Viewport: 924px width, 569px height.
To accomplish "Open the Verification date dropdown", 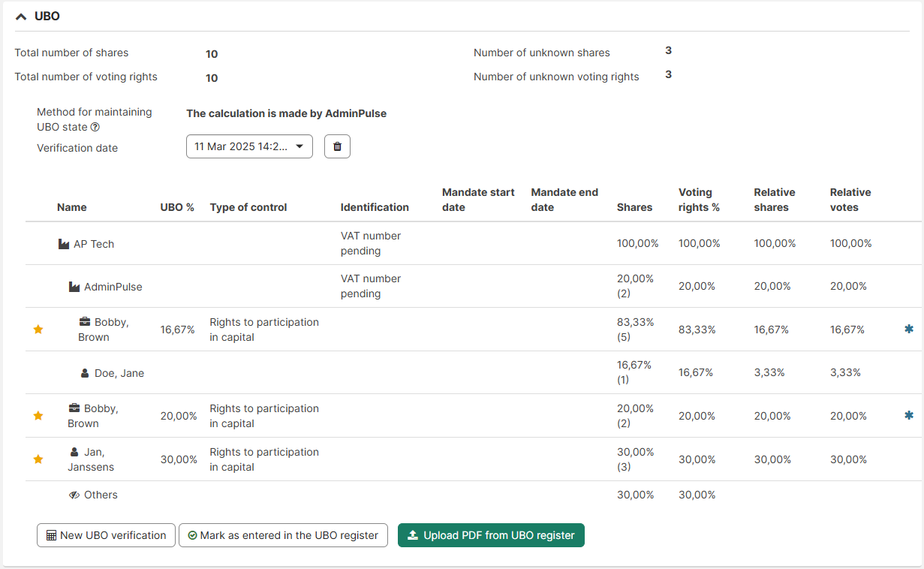I will point(249,147).
